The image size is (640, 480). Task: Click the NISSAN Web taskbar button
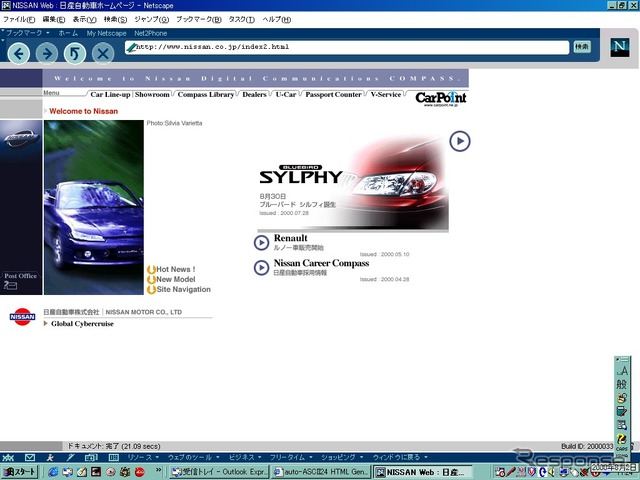coord(423,472)
